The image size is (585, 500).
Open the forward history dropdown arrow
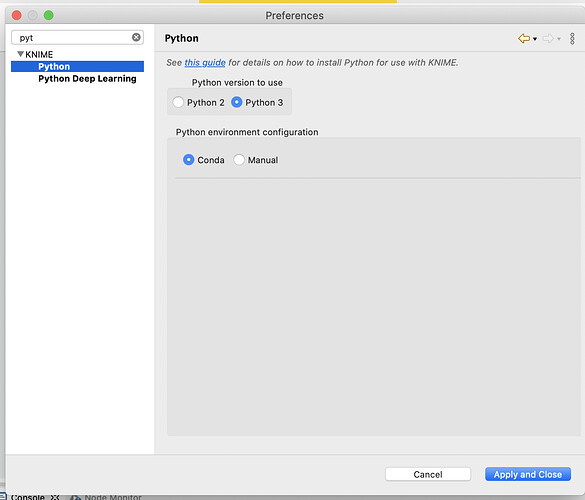559,39
